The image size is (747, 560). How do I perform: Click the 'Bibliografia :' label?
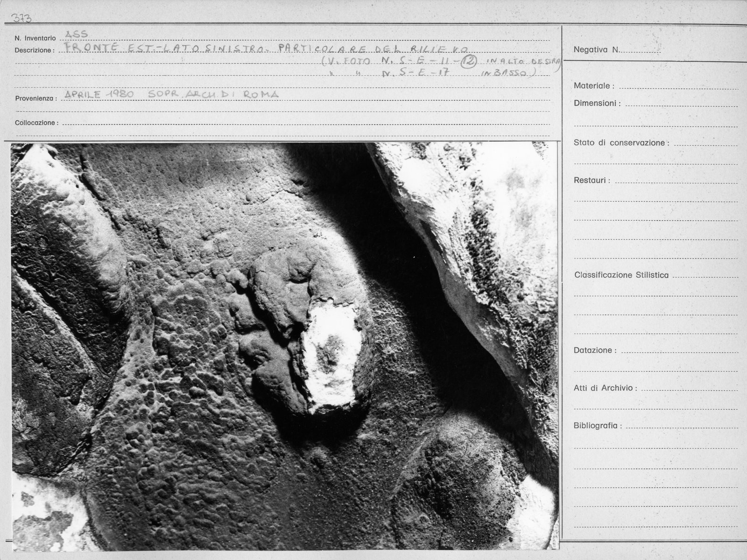click(598, 426)
